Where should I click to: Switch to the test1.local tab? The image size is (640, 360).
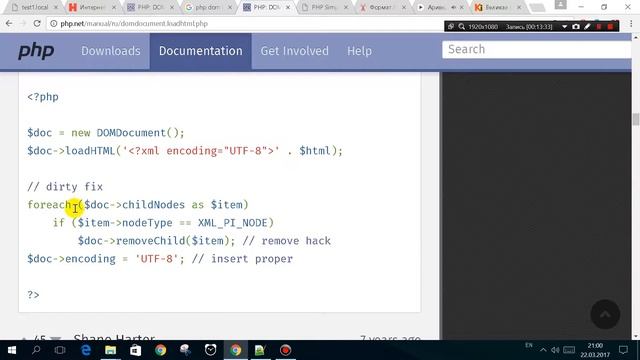coord(34,7)
